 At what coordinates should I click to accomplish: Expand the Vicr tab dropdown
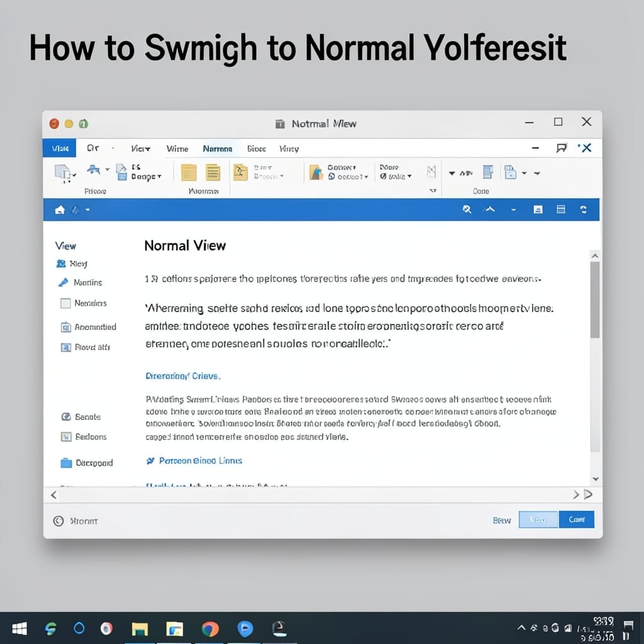(140, 148)
